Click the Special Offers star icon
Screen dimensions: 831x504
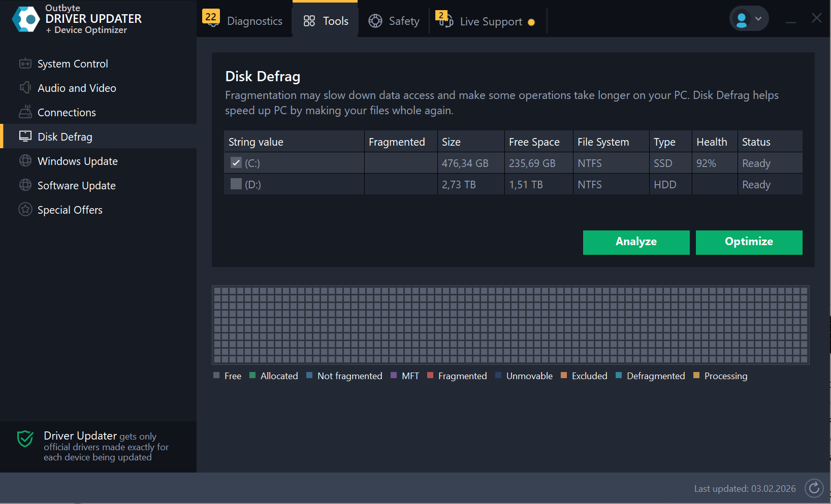coord(25,210)
